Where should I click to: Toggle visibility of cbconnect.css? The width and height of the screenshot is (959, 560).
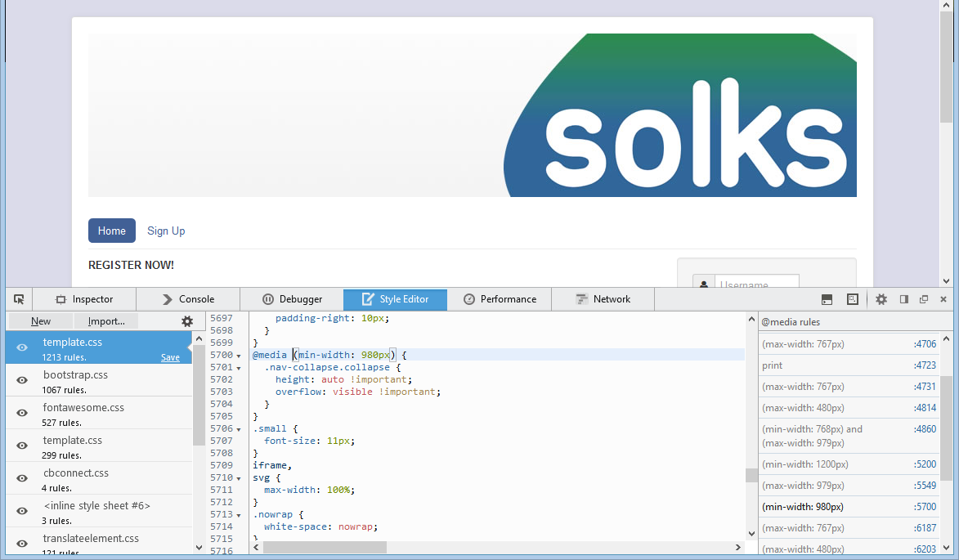[x=22, y=479]
